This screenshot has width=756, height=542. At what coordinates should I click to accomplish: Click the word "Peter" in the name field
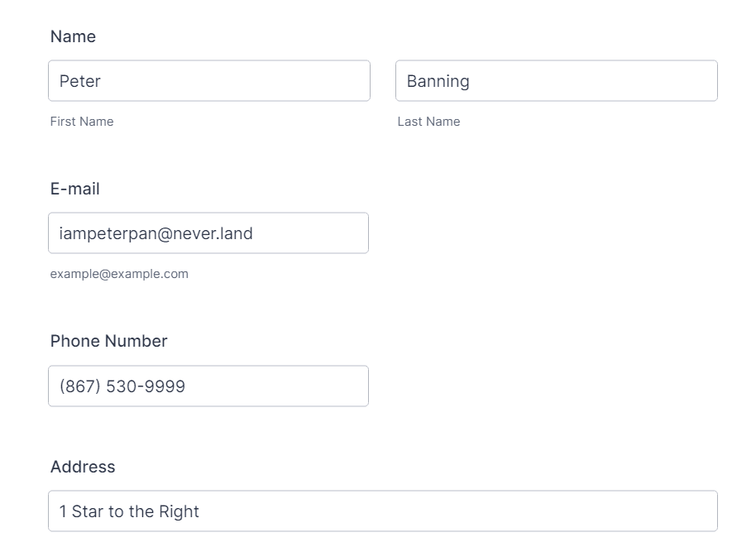click(x=80, y=81)
